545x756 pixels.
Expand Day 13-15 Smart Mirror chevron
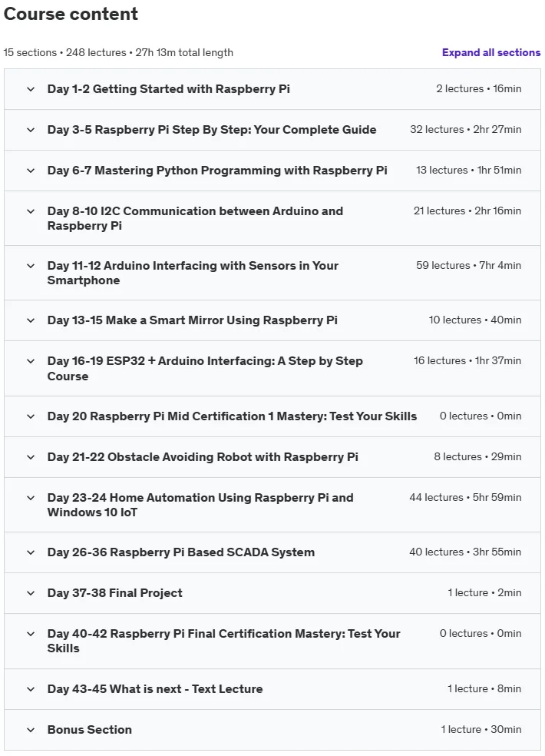click(x=31, y=320)
